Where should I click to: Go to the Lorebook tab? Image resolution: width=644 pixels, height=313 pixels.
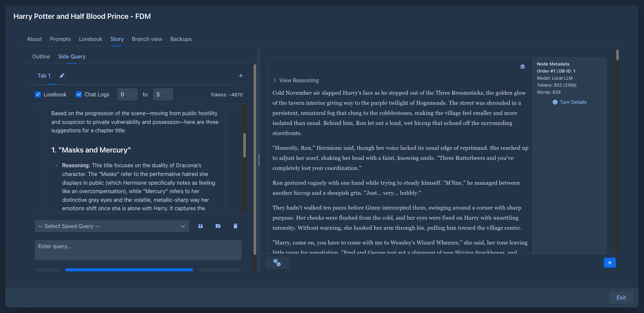point(91,39)
